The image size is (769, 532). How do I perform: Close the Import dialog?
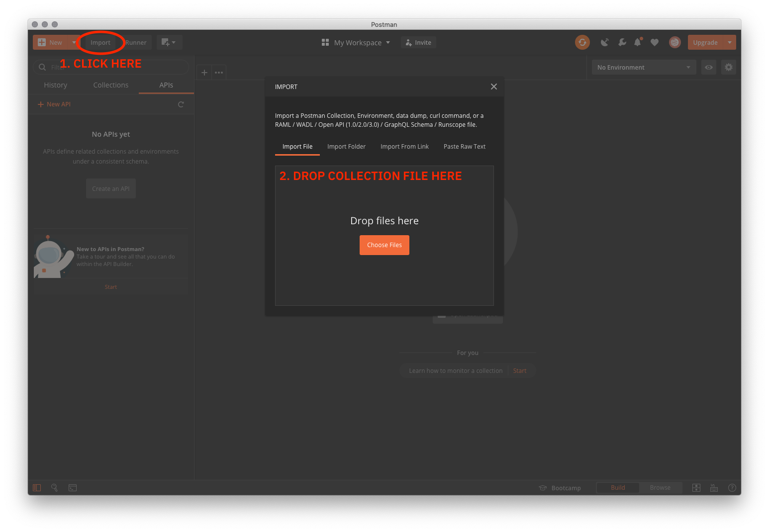[494, 87]
